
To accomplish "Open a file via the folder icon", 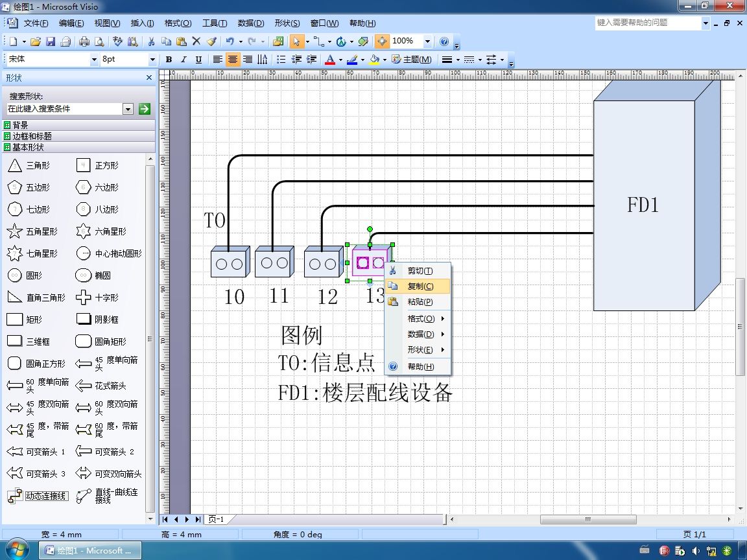I will pos(35,42).
